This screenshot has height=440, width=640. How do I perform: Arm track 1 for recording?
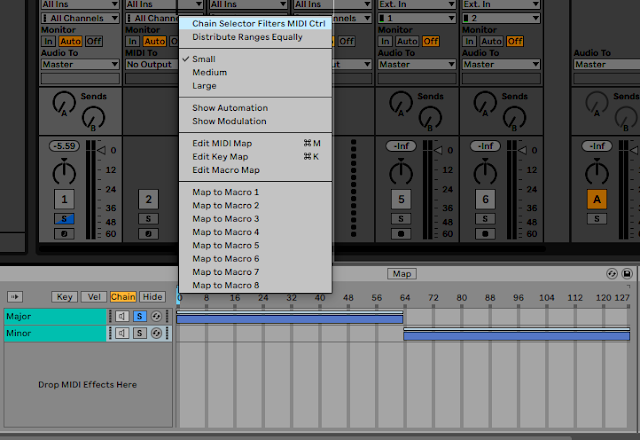point(64,234)
